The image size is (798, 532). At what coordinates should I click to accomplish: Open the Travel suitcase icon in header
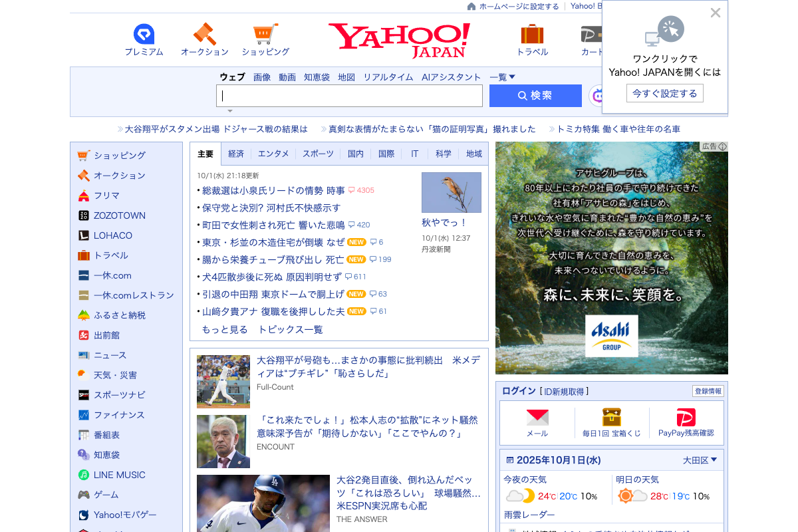tap(532, 35)
